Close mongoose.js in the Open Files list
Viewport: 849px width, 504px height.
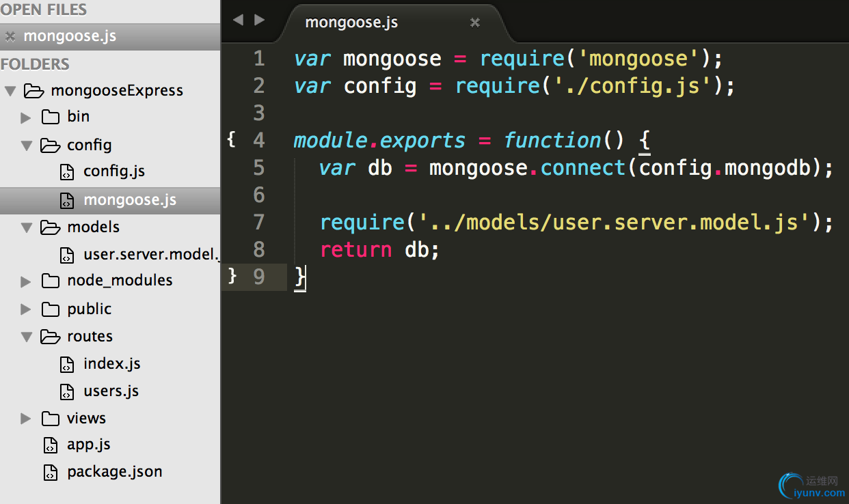[10, 36]
